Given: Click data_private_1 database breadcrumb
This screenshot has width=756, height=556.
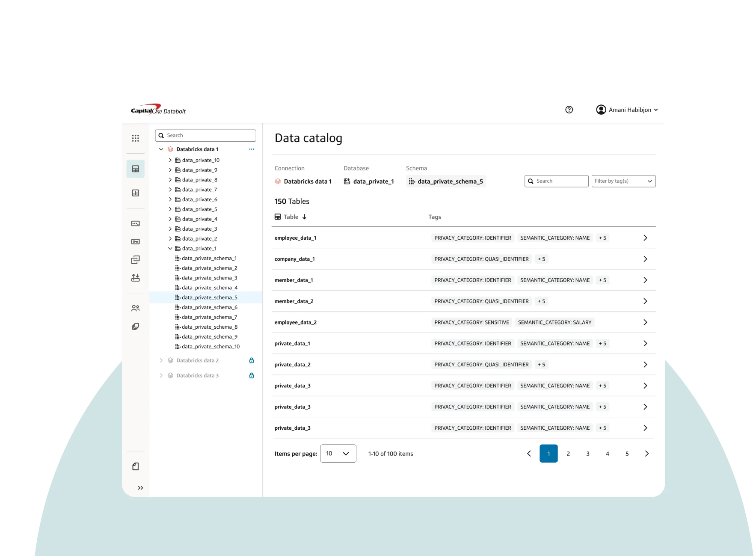Looking at the screenshot, I should click(x=369, y=181).
